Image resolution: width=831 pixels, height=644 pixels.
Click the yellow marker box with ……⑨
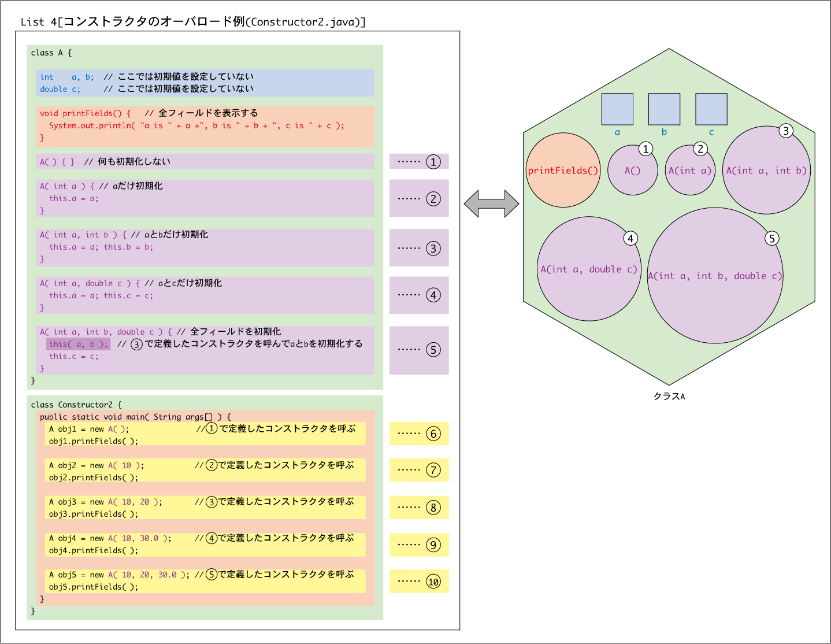419,544
